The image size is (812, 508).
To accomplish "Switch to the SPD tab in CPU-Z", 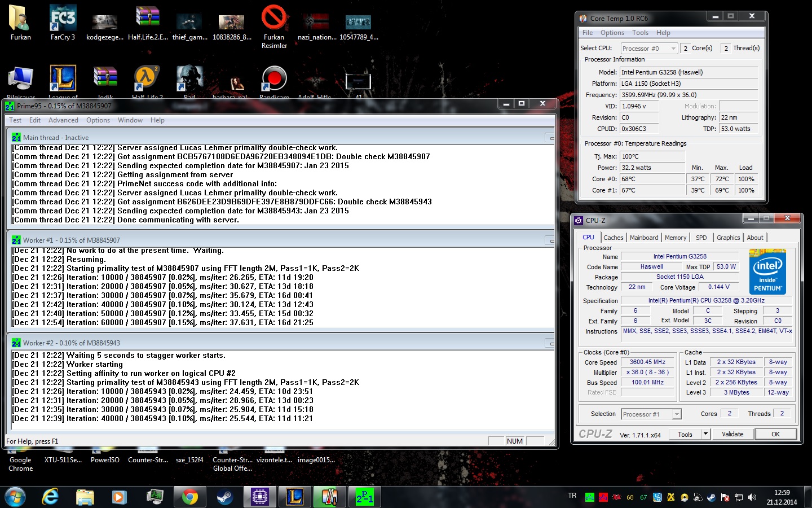I will point(701,238).
